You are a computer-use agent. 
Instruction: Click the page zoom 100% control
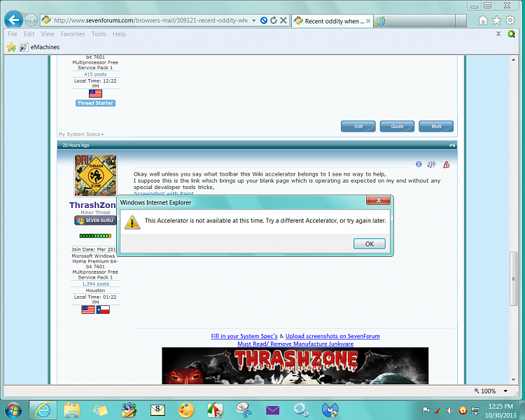pos(485,391)
